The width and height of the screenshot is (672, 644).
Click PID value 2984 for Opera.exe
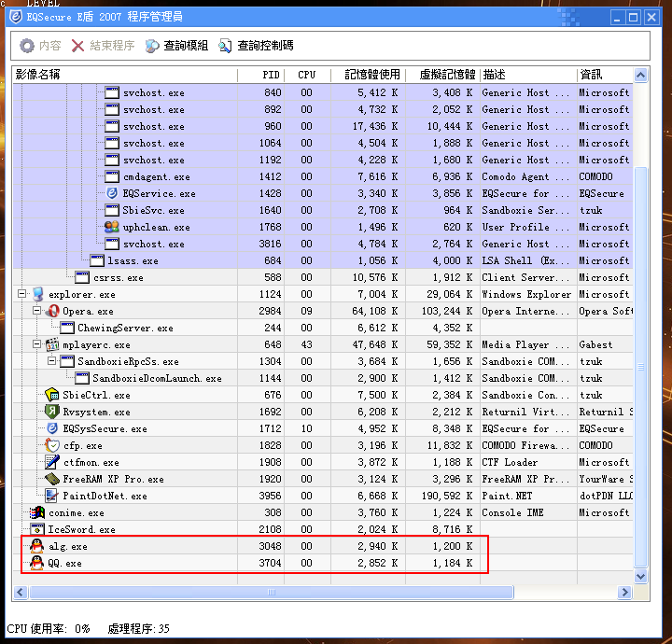pyautogui.click(x=270, y=311)
